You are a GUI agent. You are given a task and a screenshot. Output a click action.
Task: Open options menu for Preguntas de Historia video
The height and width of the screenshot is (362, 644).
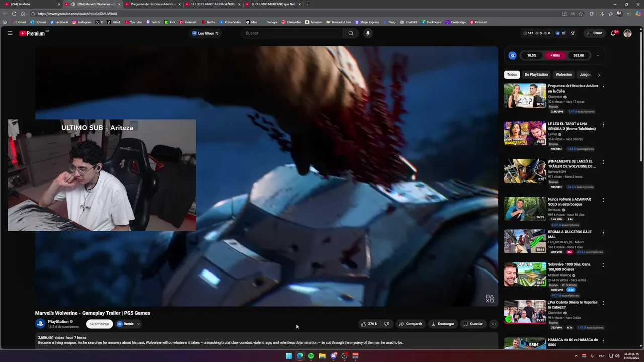click(603, 86)
